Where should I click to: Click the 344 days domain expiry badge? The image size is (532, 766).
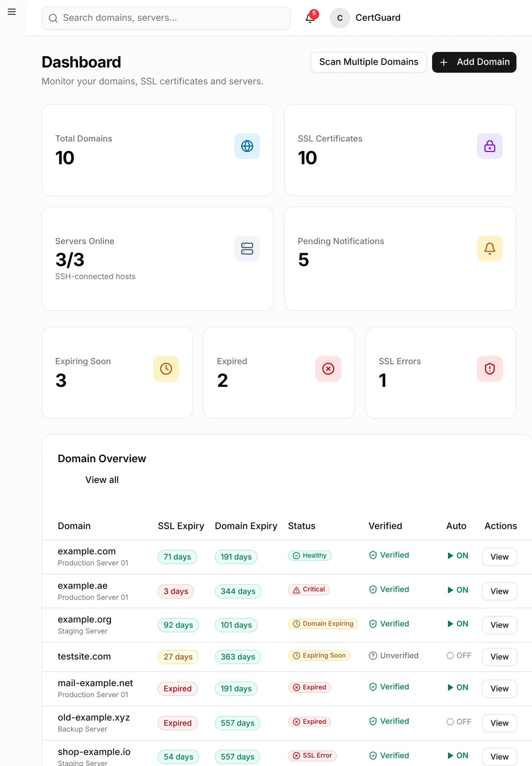[238, 591]
